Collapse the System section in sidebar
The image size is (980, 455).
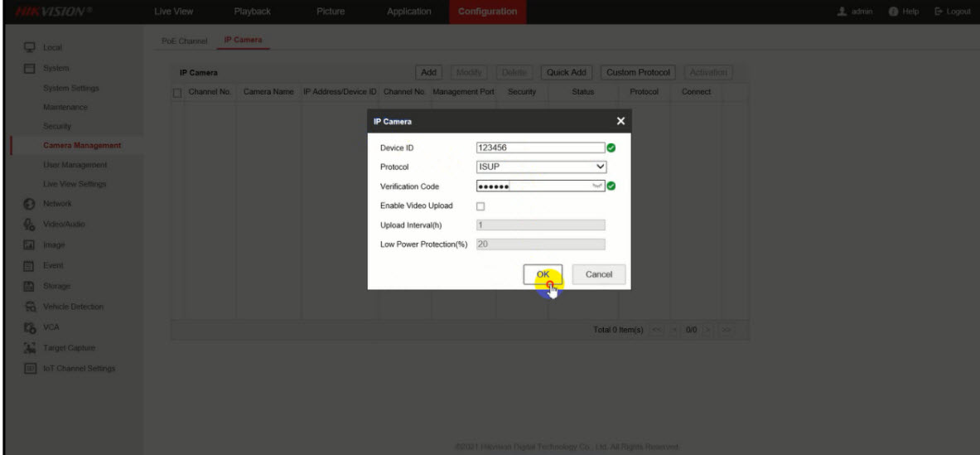pyautogui.click(x=56, y=67)
